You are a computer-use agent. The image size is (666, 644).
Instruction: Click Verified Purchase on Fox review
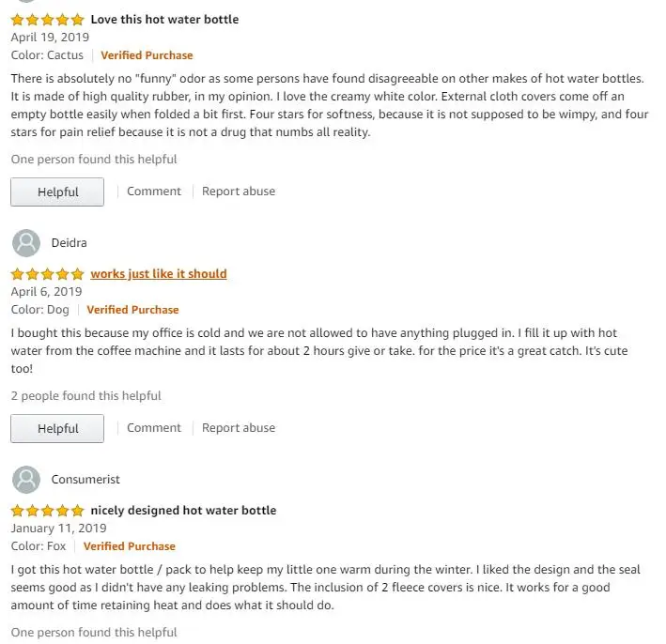click(130, 546)
